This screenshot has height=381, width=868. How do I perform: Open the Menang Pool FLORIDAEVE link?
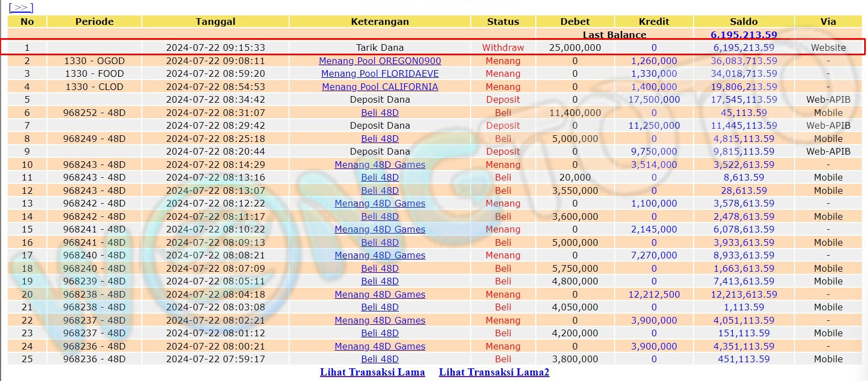[380, 73]
